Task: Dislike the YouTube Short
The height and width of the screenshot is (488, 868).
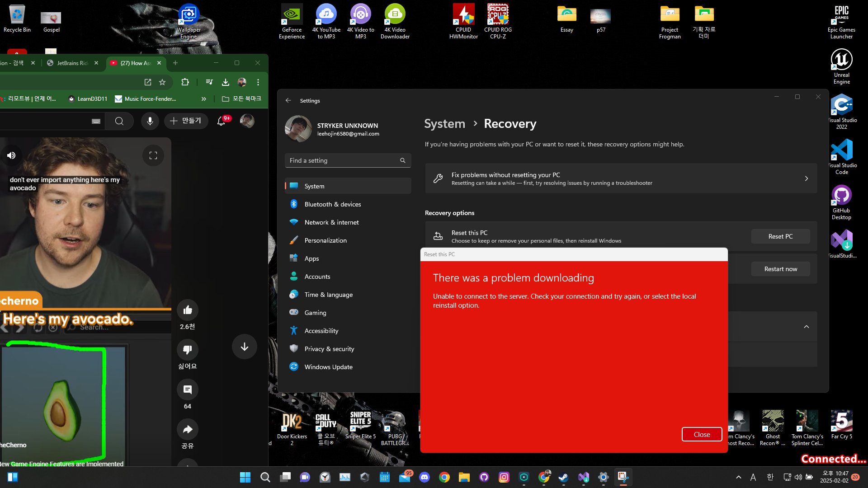Action: (x=188, y=349)
